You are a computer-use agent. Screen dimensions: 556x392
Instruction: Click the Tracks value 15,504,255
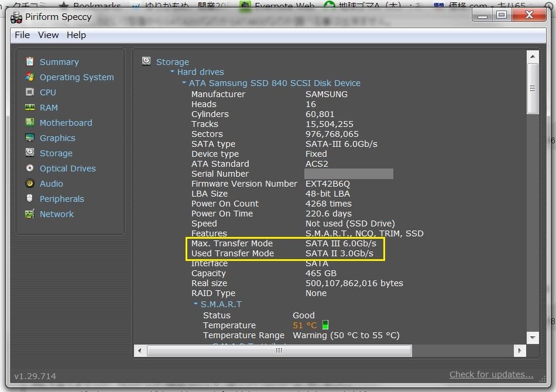point(329,123)
